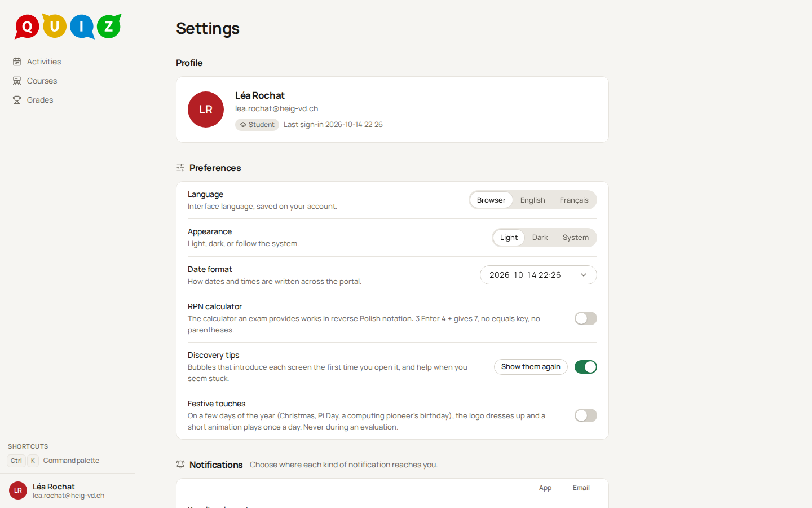This screenshot has width=812, height=508.
Task: Turn on Festive touches toggle
Action: pos(586,415)
